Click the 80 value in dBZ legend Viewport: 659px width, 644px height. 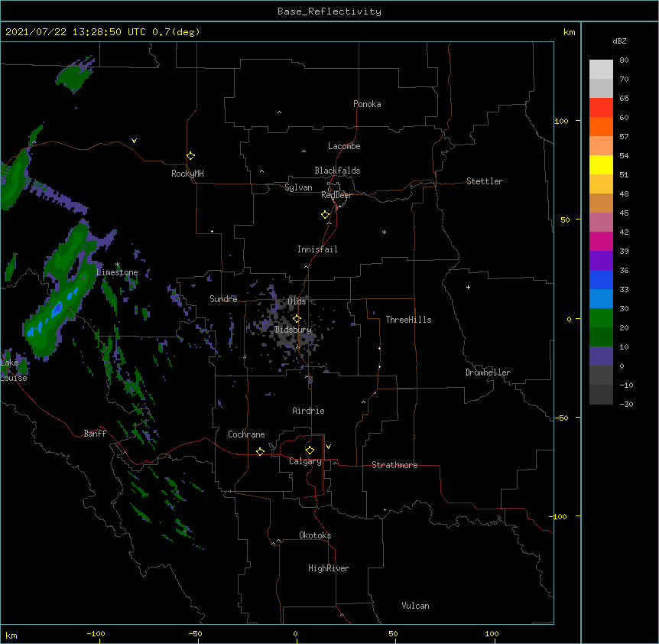(624, 60)
